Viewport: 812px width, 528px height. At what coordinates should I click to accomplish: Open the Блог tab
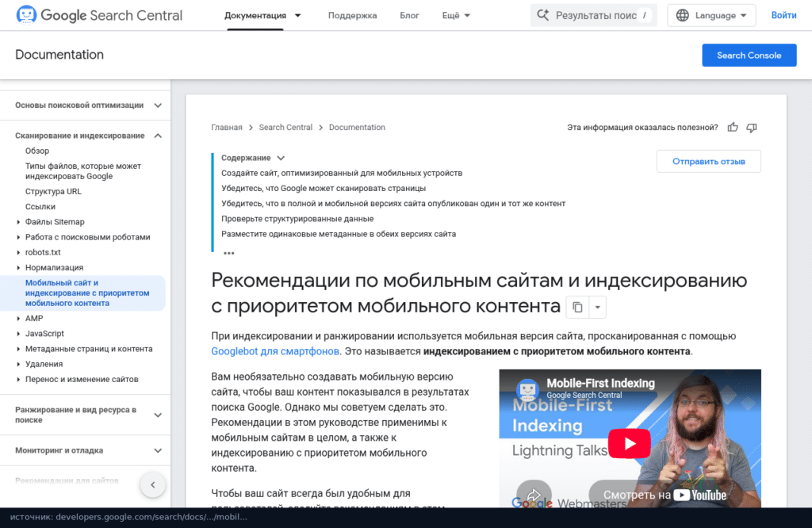click(x=409, y=16)
